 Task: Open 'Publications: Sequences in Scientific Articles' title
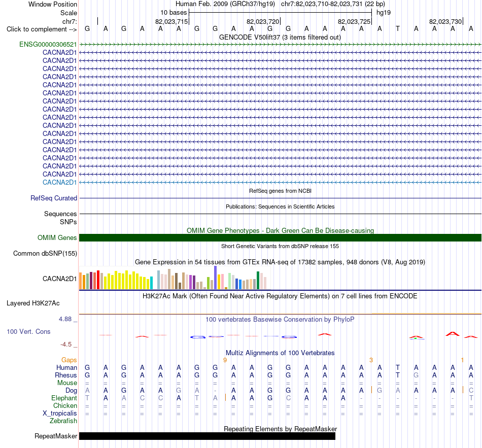280,206
